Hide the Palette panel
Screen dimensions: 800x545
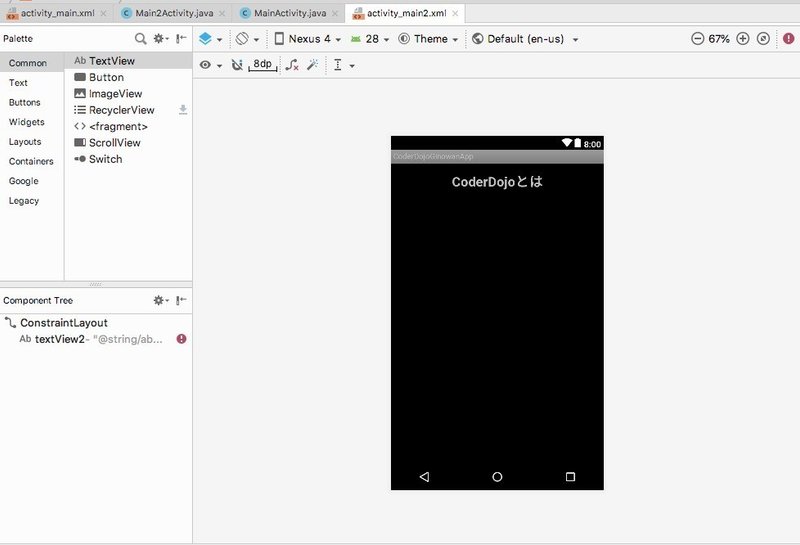click(x=181, y=38)
